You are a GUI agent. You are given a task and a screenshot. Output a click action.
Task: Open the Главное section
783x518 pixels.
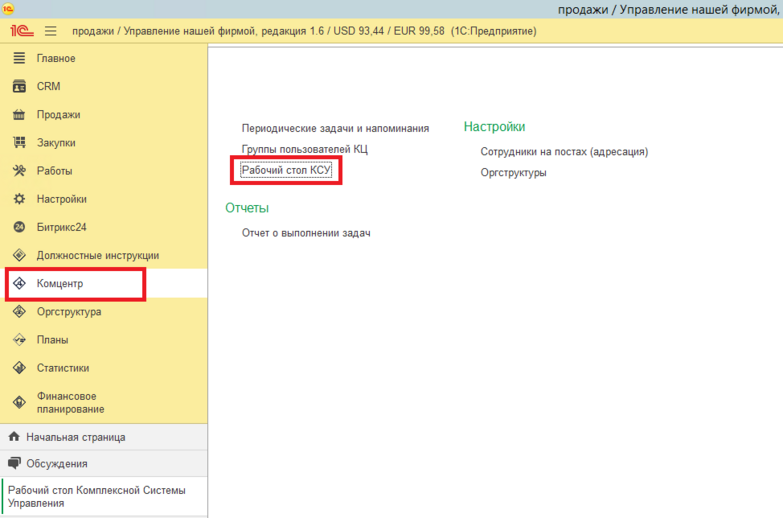coord(103,58)
